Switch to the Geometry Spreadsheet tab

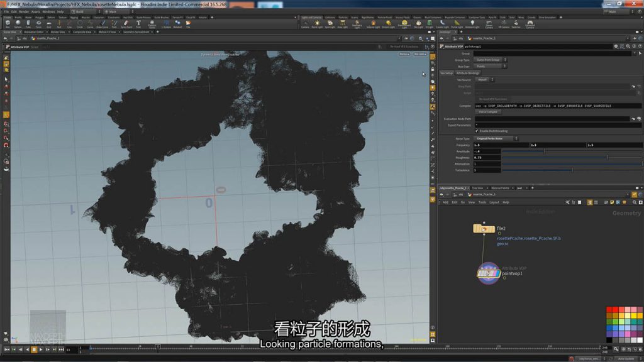pyautogui.click(x=136, y=31)
